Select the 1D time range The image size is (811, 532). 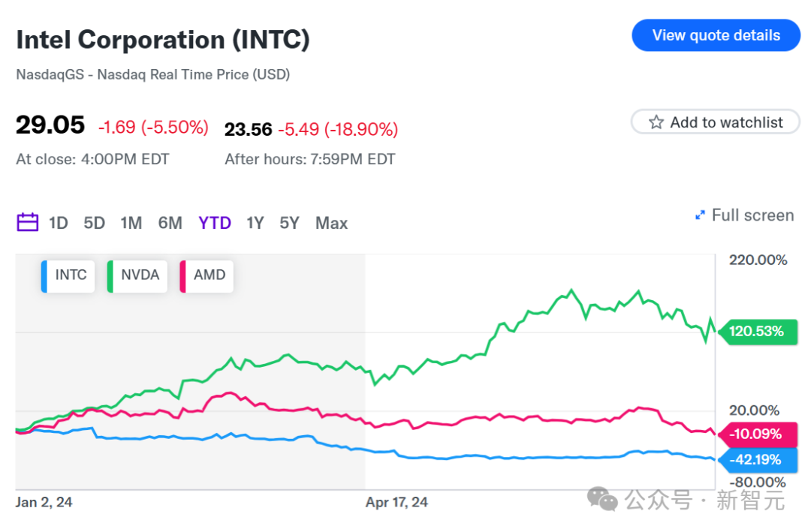[59, 223]
